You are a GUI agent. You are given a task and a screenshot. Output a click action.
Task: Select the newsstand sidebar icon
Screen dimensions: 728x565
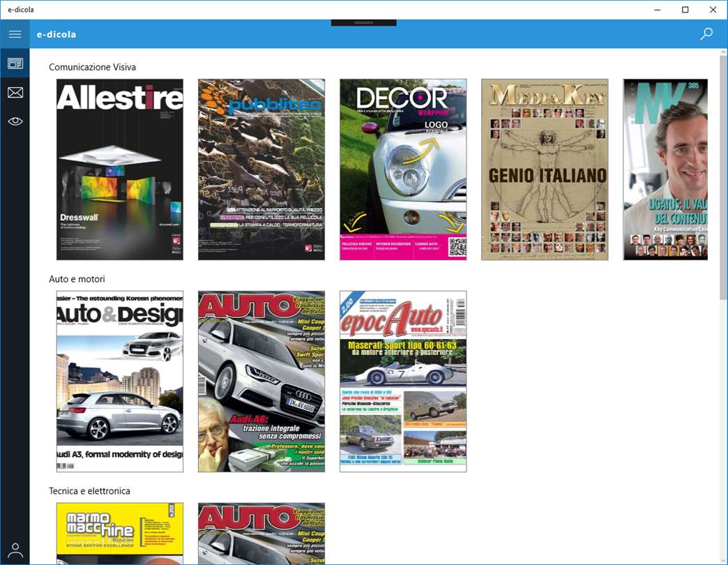(15, 63)
